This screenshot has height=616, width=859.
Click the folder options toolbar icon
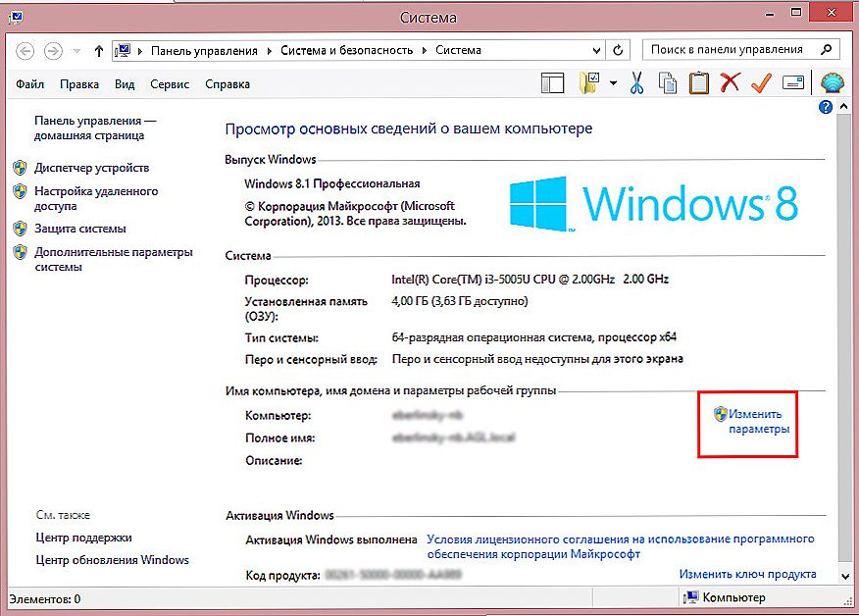pyautogui.click(x=589, y=83)
